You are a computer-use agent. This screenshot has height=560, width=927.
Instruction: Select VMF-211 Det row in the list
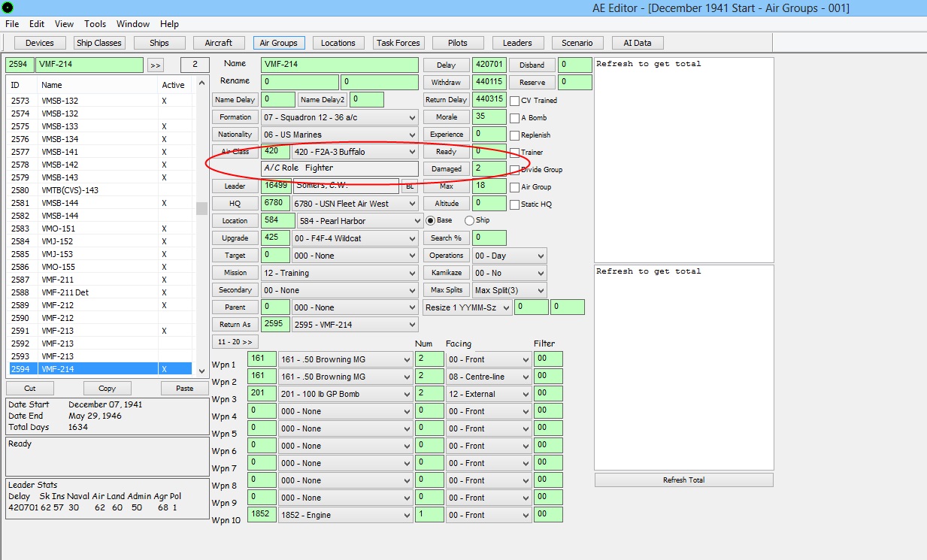pos(101,292)
